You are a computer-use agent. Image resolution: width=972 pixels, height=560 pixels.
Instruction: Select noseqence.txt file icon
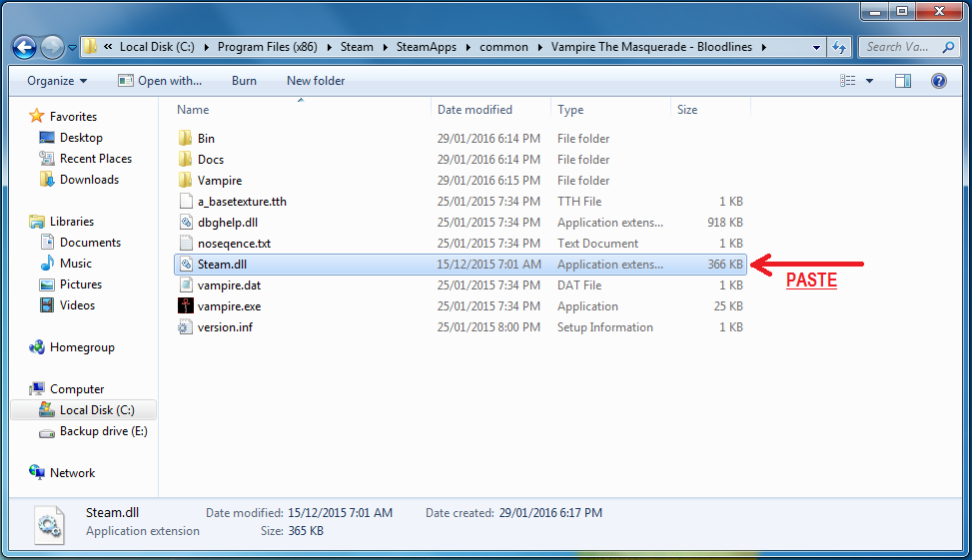point(186,244)
